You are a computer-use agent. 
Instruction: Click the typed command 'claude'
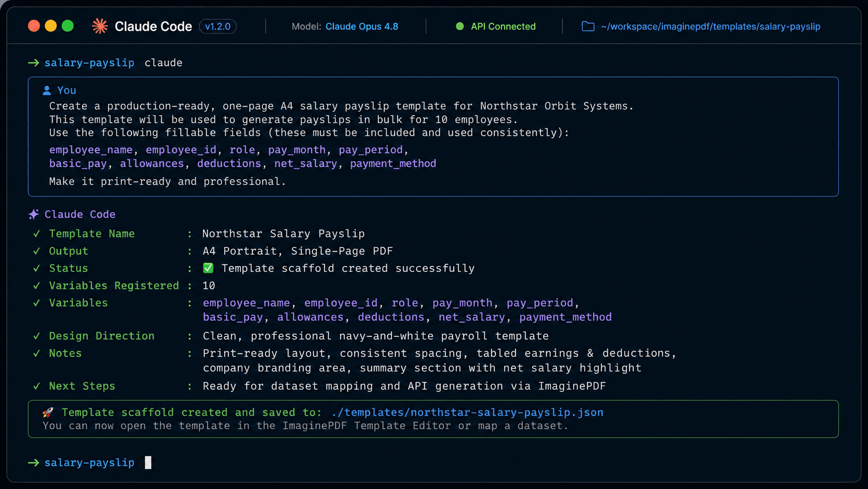click(x=164, y=63)
